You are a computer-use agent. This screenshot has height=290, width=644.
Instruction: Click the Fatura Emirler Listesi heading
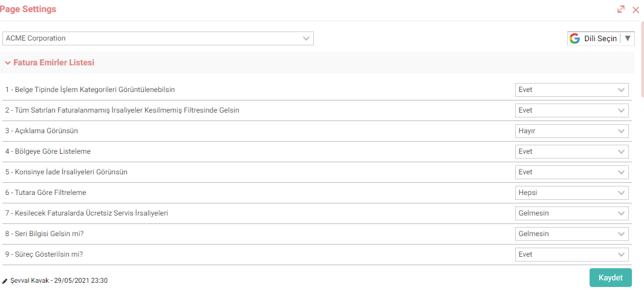tap(54, 63)
